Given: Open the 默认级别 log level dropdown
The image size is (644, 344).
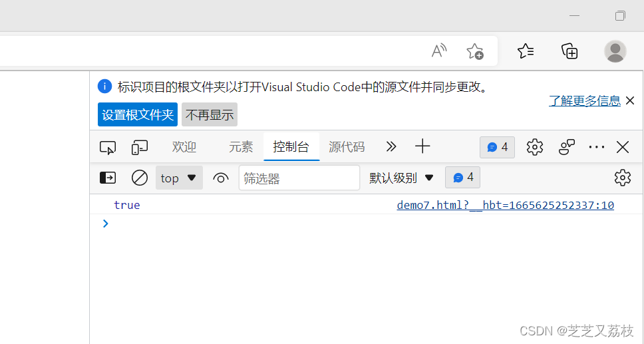Looking at the screenshot, I should tap(401, 178).
